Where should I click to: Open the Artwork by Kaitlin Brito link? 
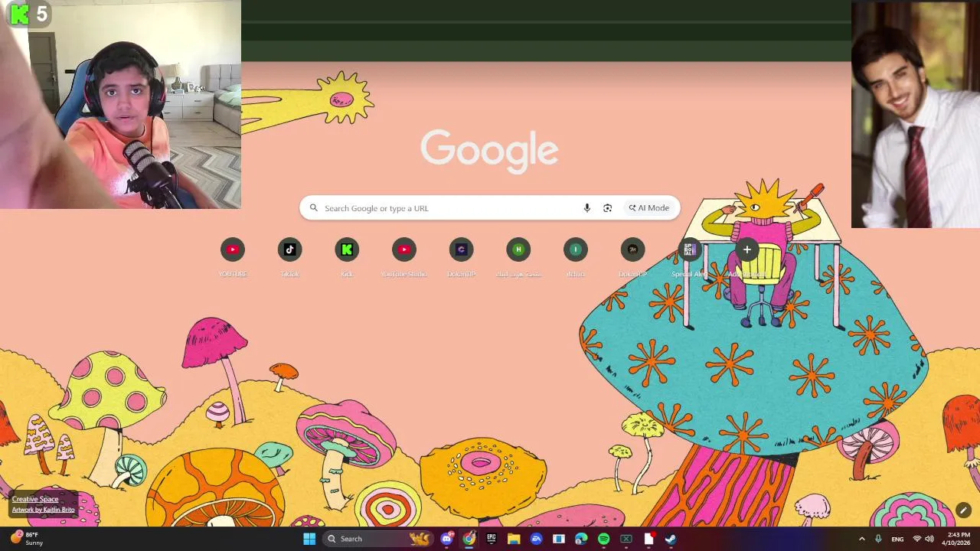click(44, 510)
